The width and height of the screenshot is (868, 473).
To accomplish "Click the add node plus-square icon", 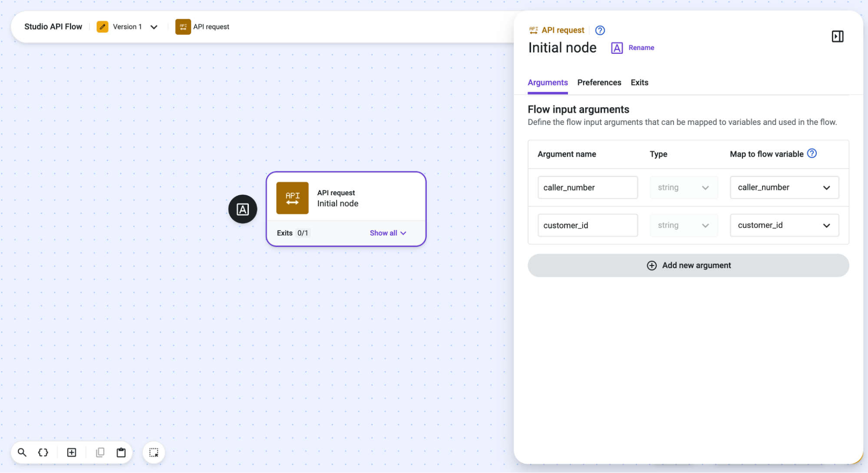I will (72, 453).
